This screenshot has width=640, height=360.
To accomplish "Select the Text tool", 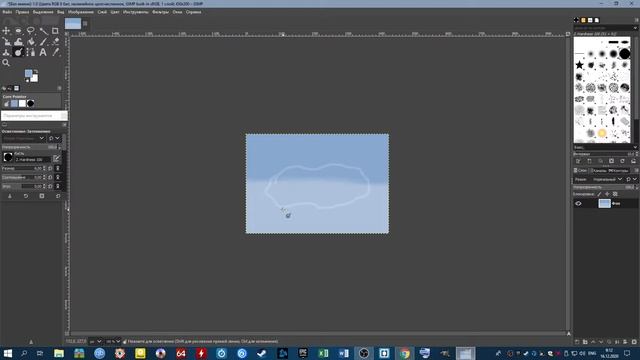I will coord(43,52).
